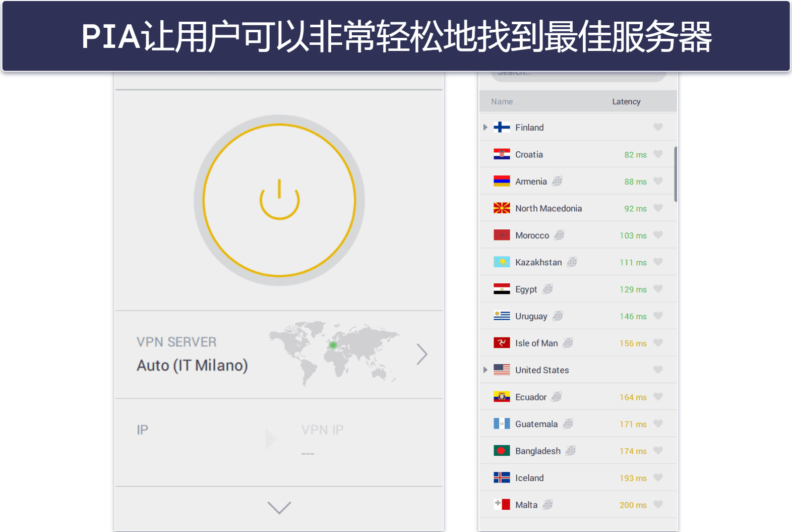Favorite Malta heart icon

tap(658, 505)
